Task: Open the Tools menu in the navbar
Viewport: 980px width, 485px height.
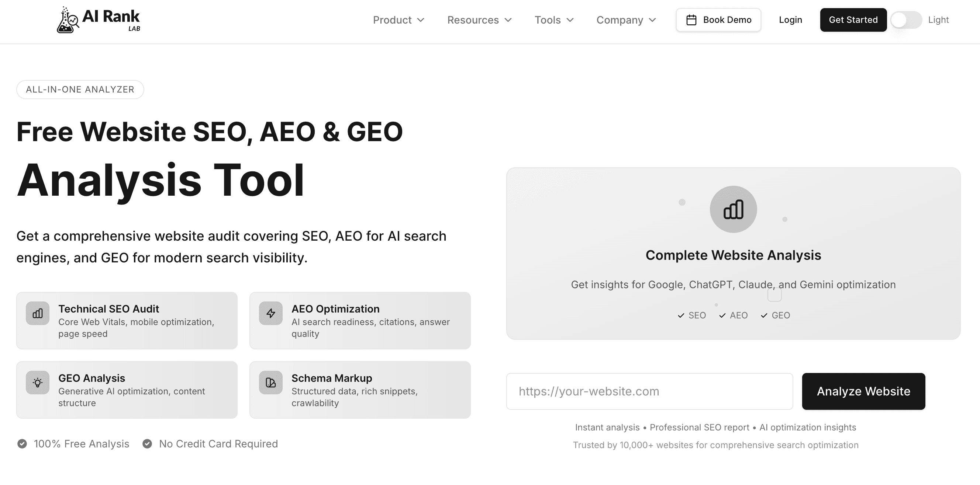Action: [x=554, y=20]
